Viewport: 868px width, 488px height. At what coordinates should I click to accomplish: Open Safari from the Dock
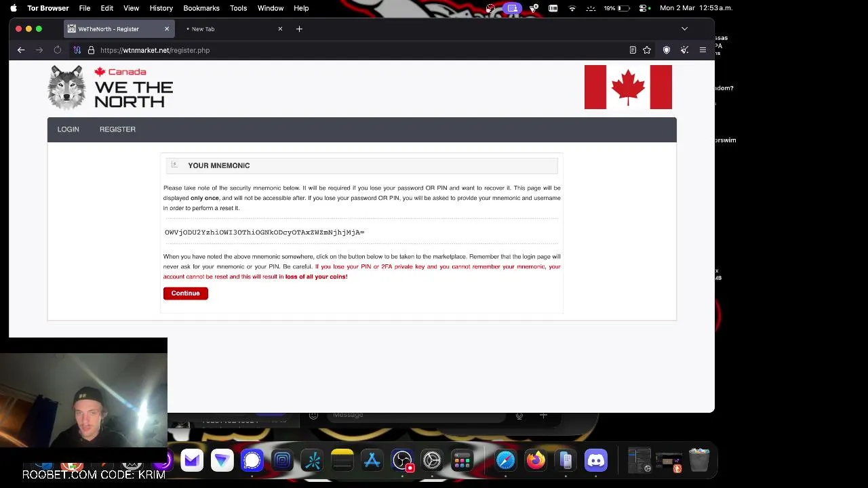(506, 461)
